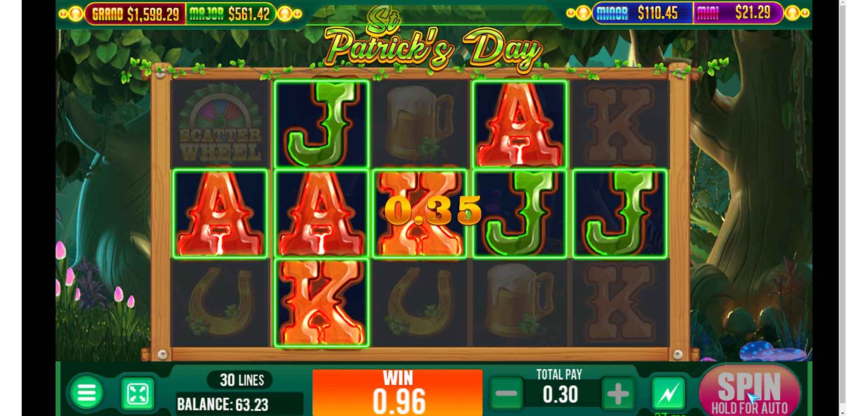Click the Mini jackpot display

[737, 13]
